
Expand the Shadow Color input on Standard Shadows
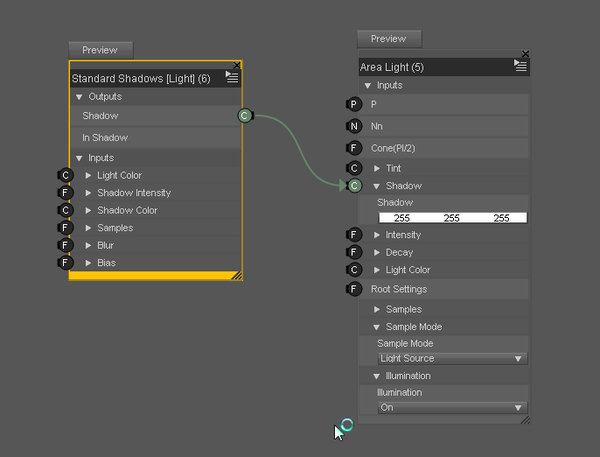pos(89,211)
